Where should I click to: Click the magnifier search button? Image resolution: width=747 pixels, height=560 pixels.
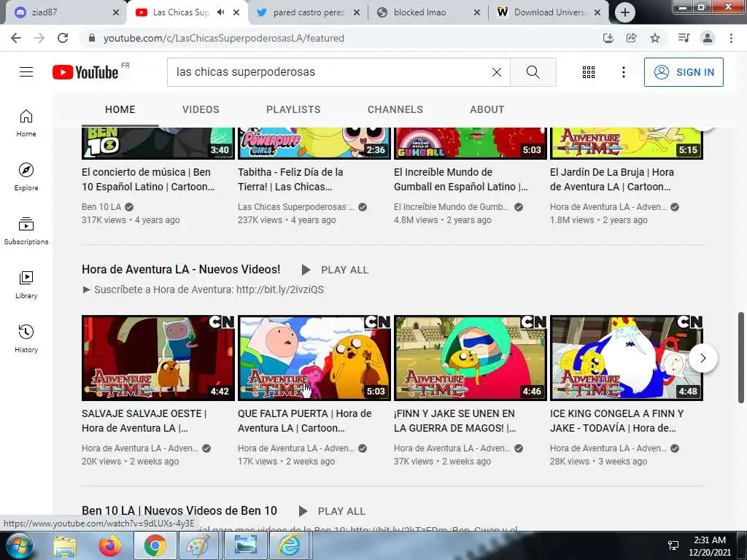pos(533,72)
